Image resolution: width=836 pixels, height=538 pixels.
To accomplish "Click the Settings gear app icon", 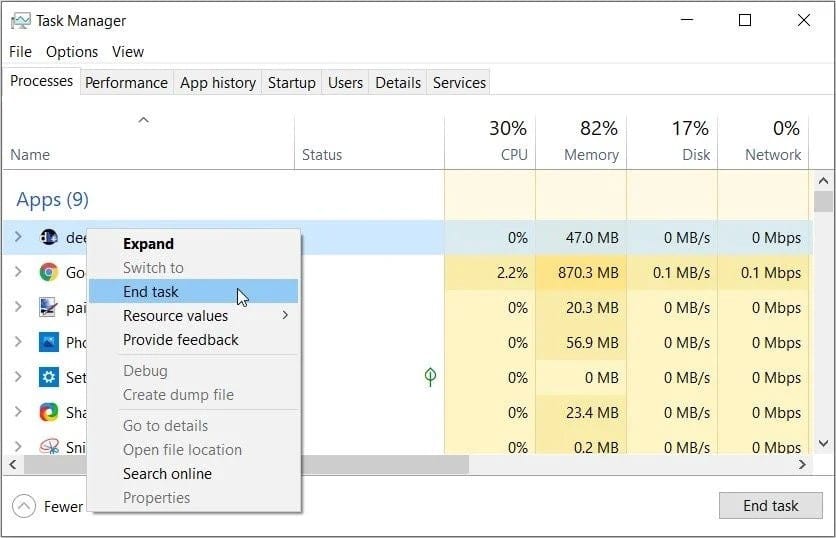I will [48, 377].
